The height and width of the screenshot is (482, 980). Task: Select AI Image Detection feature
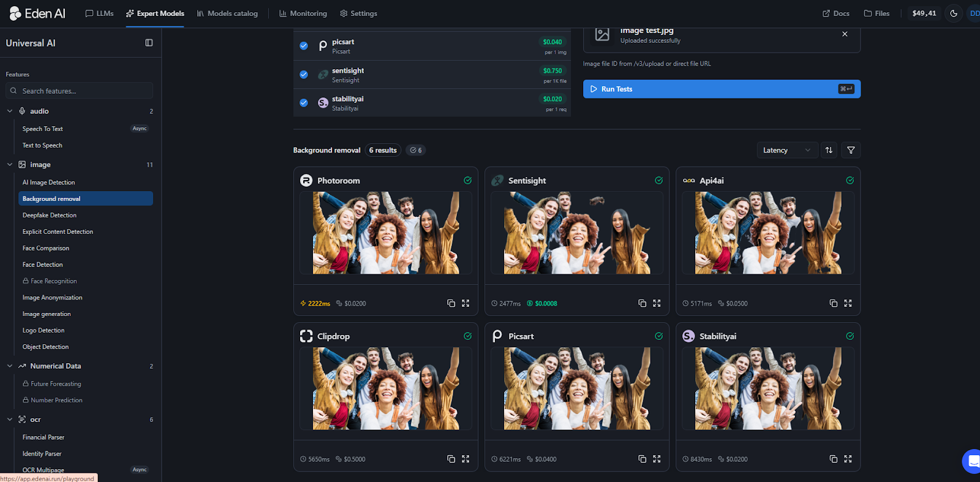[x=49, y=183]
